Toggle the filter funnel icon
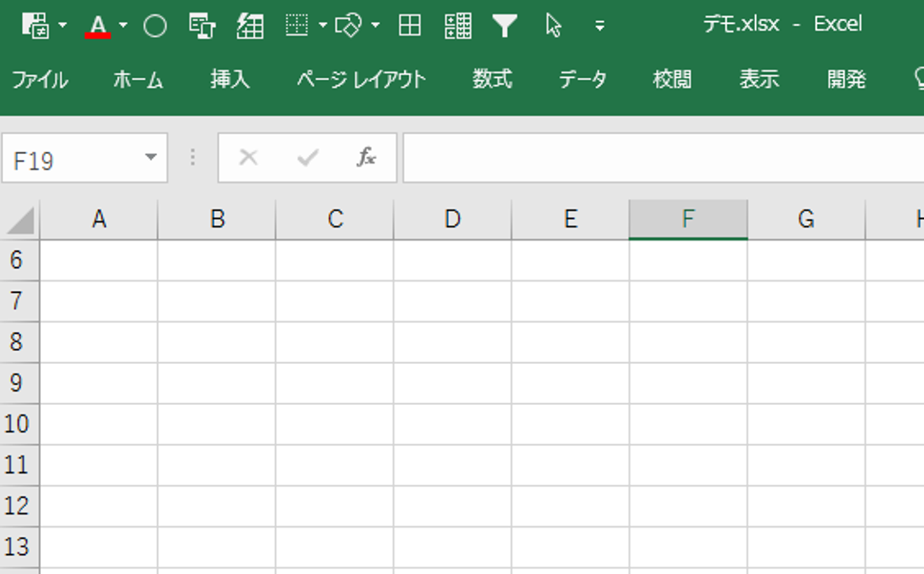The width and height of the screenshot is (924, 574). pyautogui.click(x=504, y=26)
